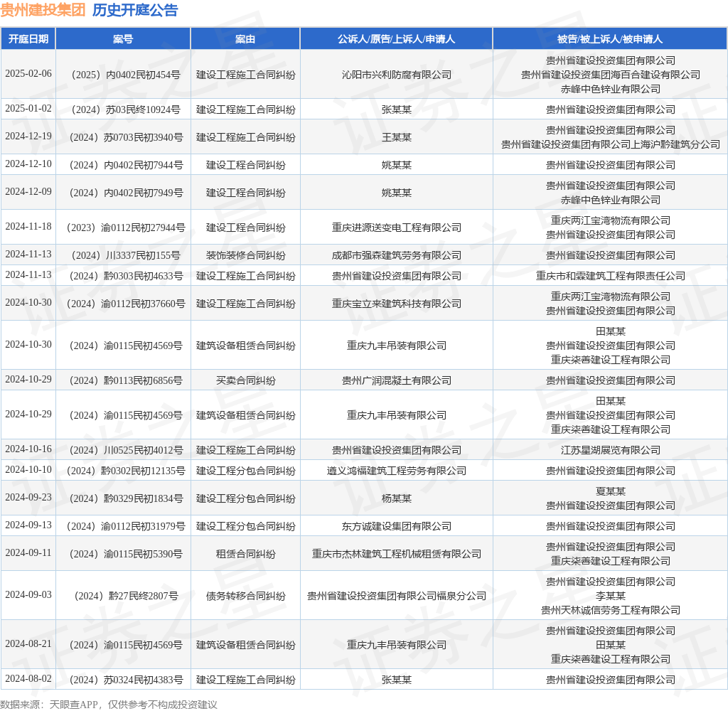Click plaintiff 重庆市杰林建筑工程机械租赁有限公司

pos(397,554)
